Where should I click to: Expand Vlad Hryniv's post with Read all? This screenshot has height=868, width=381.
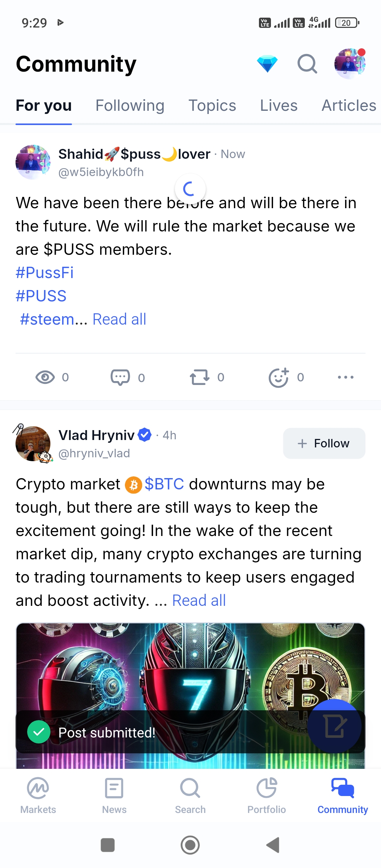point(199,601)
